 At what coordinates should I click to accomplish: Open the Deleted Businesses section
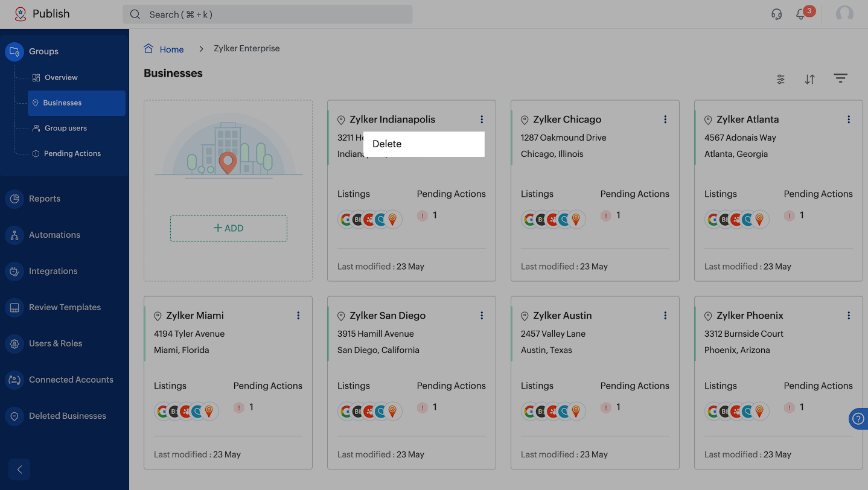coord(67,416)
